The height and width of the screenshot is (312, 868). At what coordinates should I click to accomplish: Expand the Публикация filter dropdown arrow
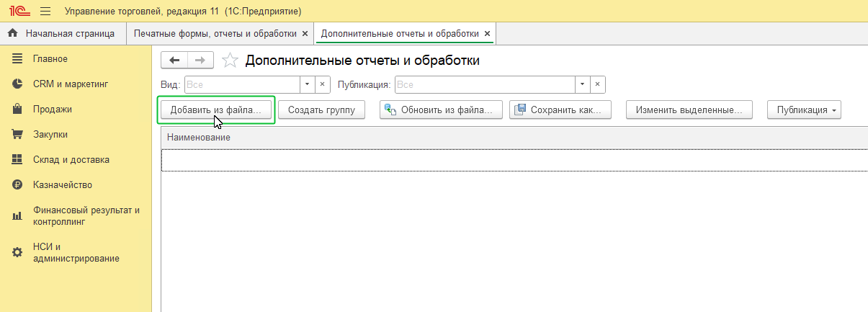582,84
